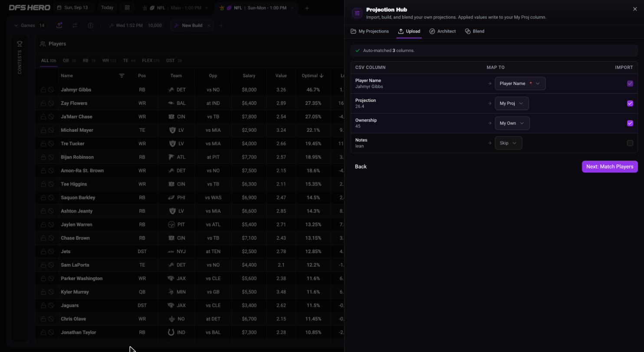Viewport: 644px width, 352px height.
Task: Exclude Kyler Murray with ban icon
Action: tap(51, 292)
